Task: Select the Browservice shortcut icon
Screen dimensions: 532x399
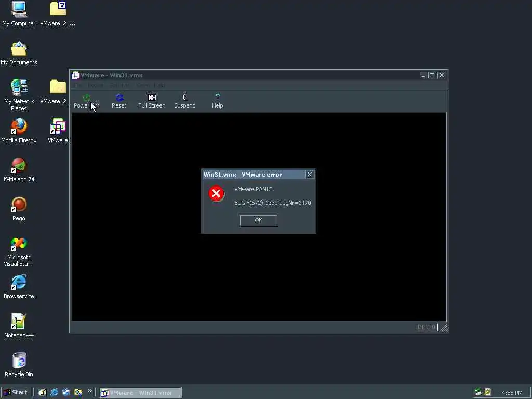Action: [19, 287]
